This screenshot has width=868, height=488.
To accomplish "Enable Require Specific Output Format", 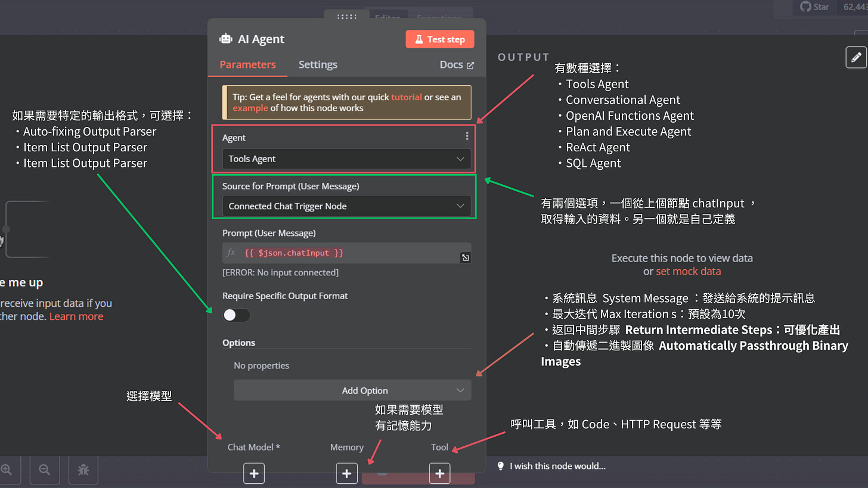I will 236,315.
